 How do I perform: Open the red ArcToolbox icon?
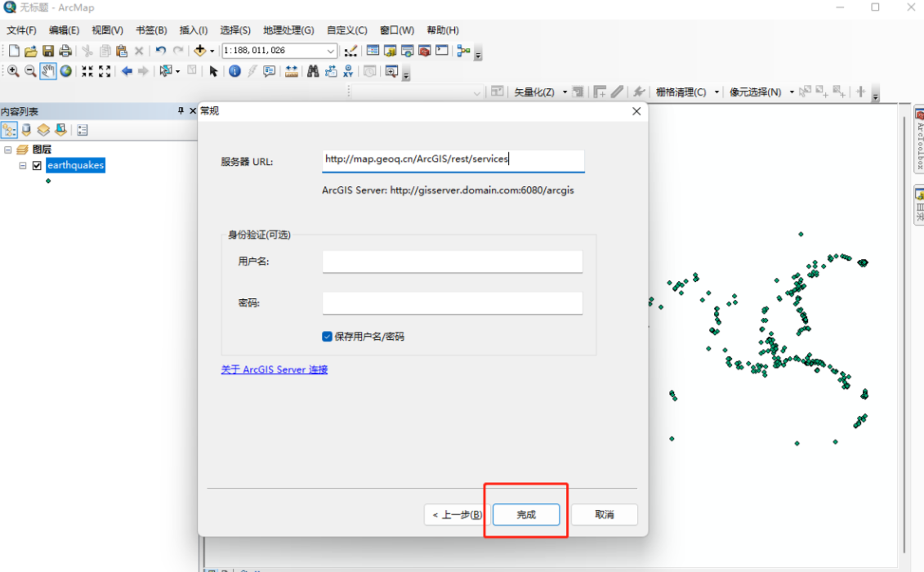point(424,51)
